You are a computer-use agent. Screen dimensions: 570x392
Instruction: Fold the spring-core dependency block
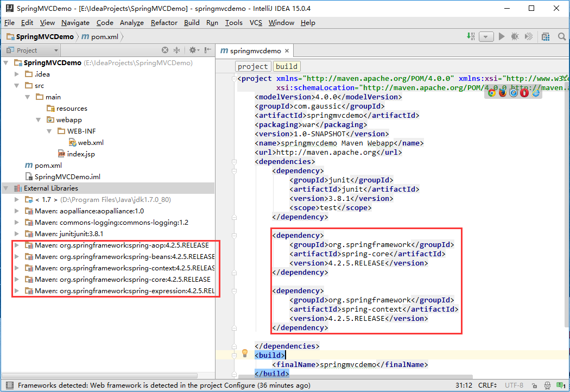pos(234,236)
